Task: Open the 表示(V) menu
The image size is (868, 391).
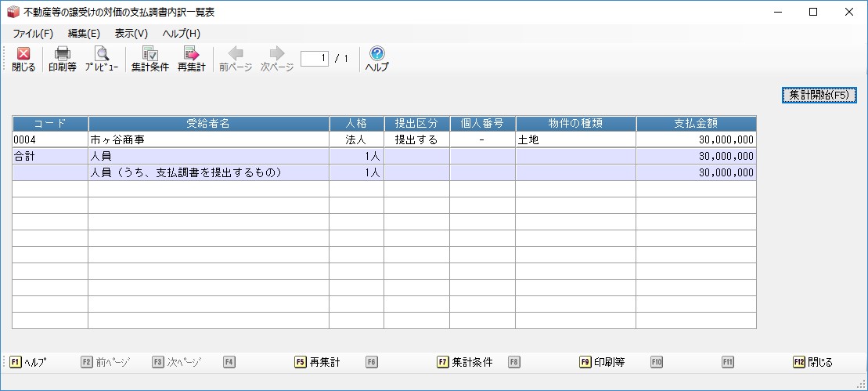Action: click(x=131, y=34)
